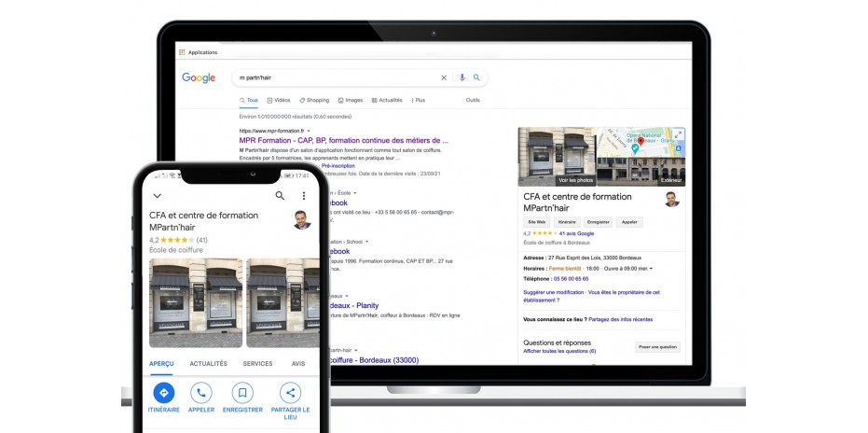Clear the search query with the X icon
Image resolution: width=868 pixels, height=433 pixels.
click(x=444, y=78)
